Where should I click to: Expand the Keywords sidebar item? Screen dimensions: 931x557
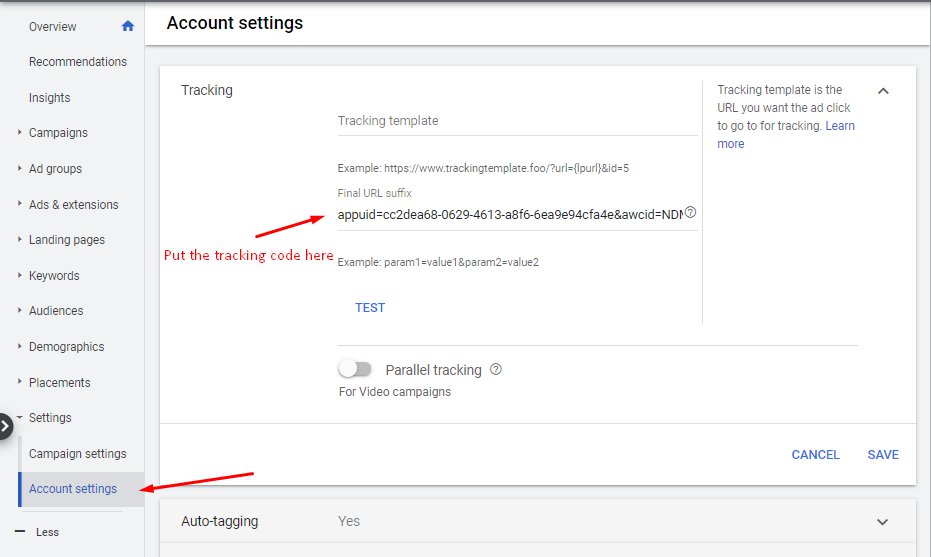pyautogui.click(x=54, y=276)
